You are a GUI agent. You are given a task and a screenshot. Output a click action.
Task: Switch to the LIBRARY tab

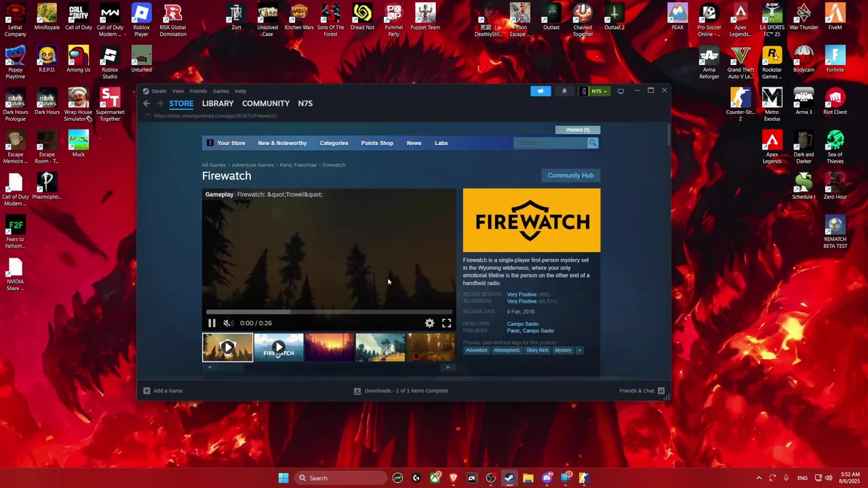point(218,104)
